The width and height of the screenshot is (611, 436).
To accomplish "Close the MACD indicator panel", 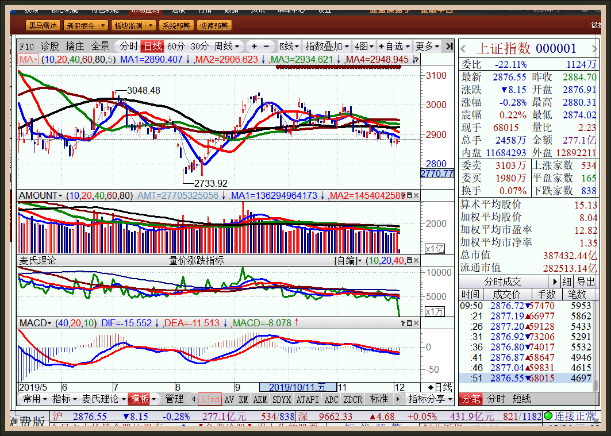I will point(416,323).
